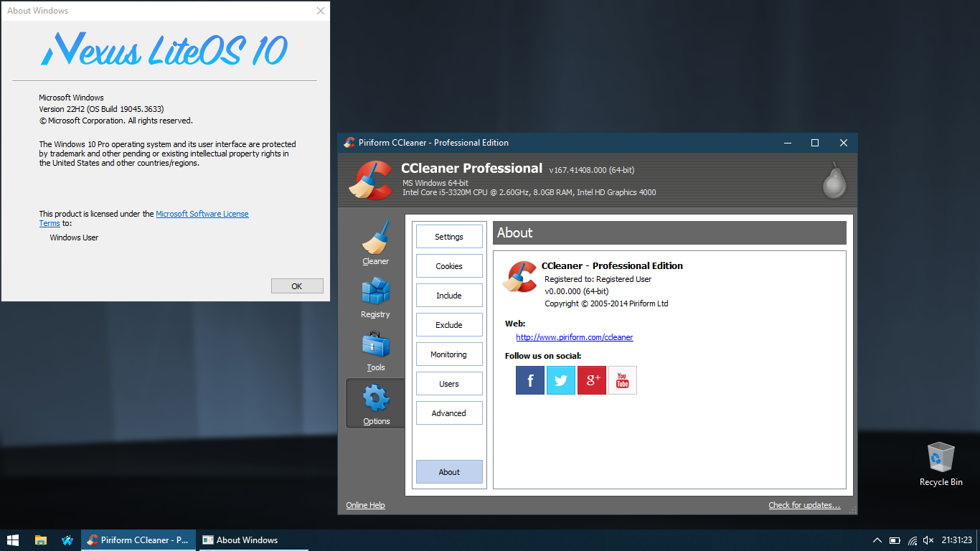Switch to the Include options tab

(x=449, y=296)
